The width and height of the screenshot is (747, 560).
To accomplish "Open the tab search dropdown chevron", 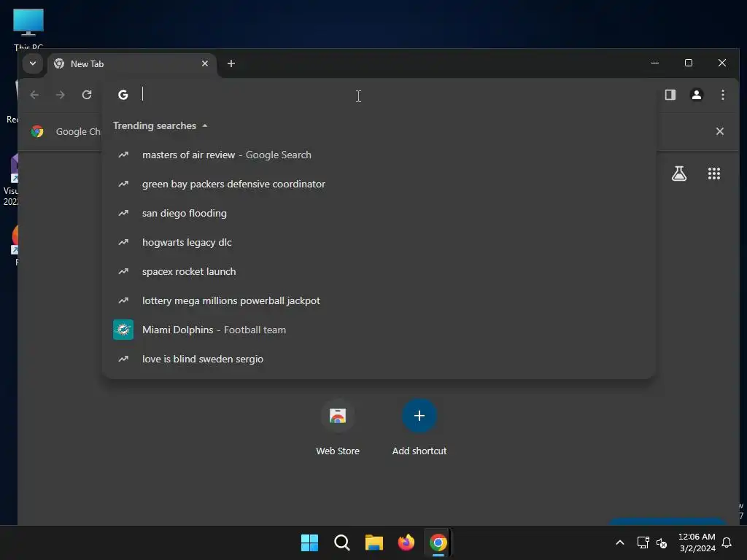I will click(32, 63).
